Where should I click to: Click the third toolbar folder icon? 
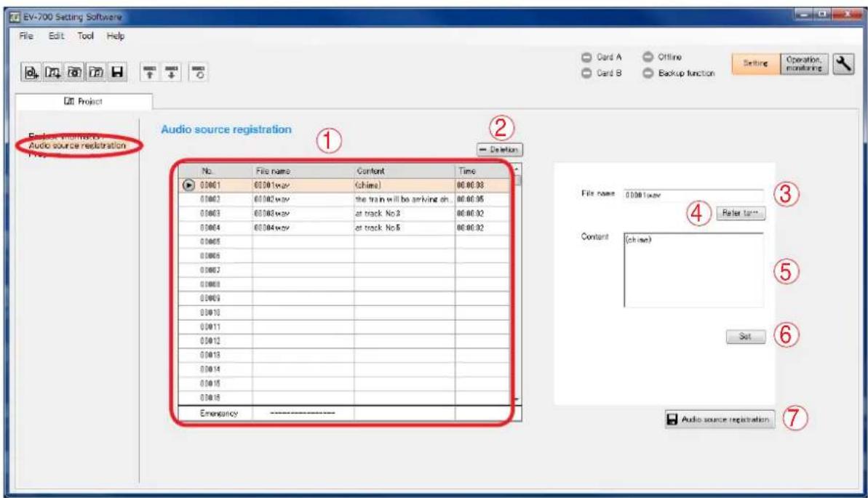74,72
